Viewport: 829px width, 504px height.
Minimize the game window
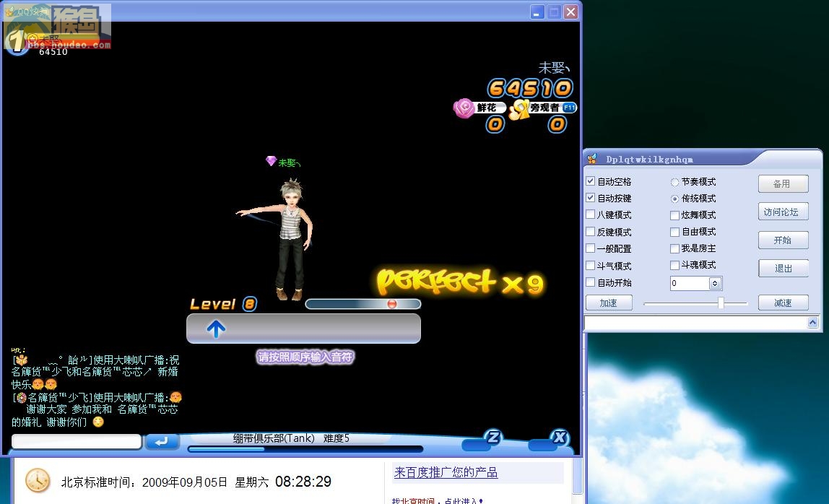pos(537,12)
